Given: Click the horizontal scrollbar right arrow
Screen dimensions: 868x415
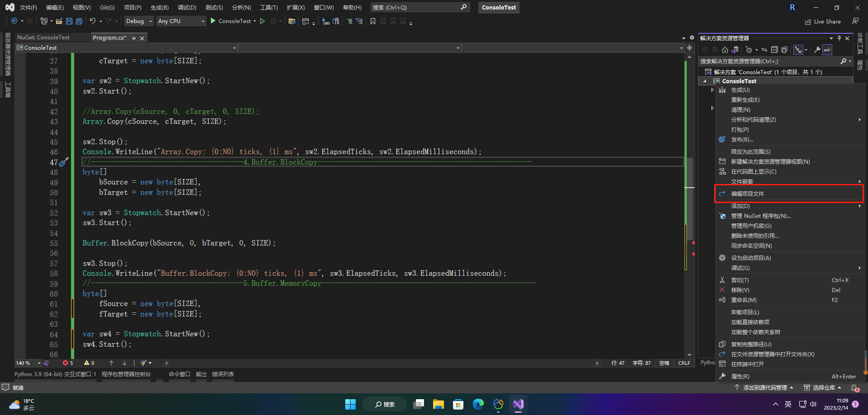Looking at the screenshot, I should click(x=597, y=363).
